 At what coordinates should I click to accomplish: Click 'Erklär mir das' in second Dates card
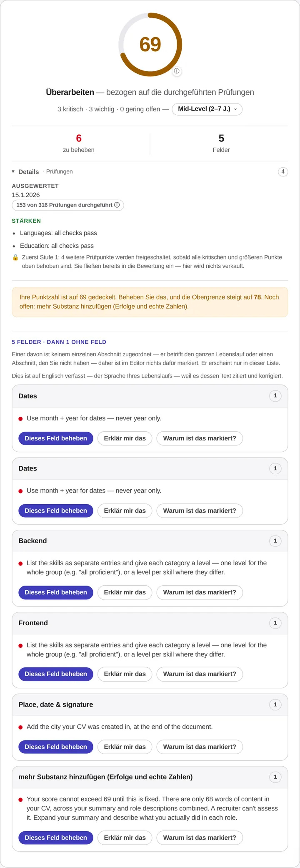pos(125,511)
